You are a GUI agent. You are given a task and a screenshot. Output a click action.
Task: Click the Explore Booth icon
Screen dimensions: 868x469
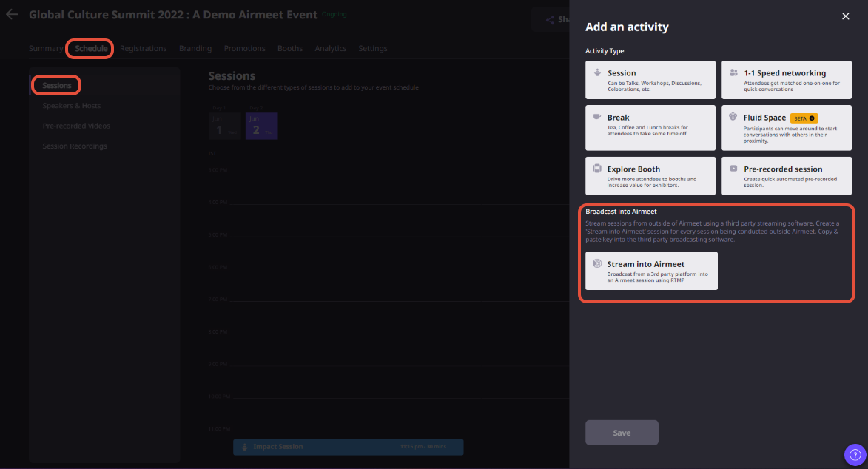click(x=596, y=169)
